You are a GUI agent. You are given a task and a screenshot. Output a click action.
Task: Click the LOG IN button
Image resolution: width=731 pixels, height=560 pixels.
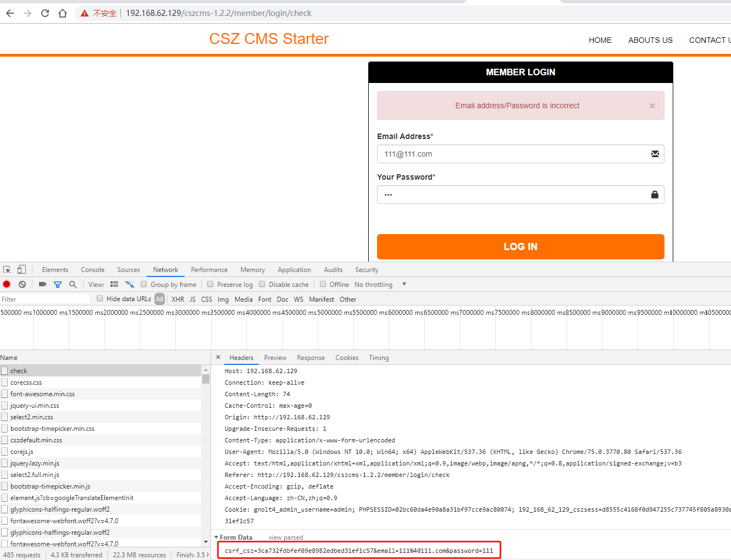(x=520, y=247)
